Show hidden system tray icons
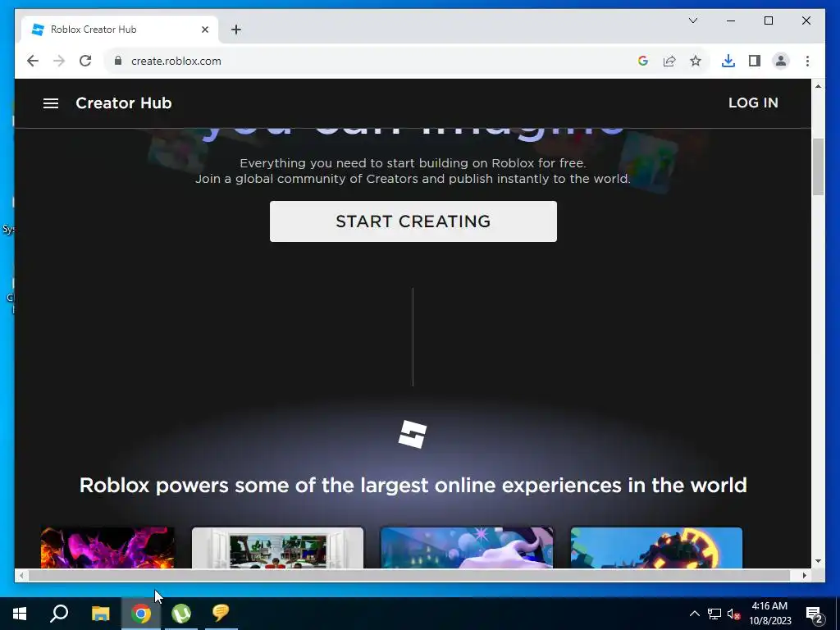The height and width of the screenshot is (630, 840). click(x=694, y=614)
